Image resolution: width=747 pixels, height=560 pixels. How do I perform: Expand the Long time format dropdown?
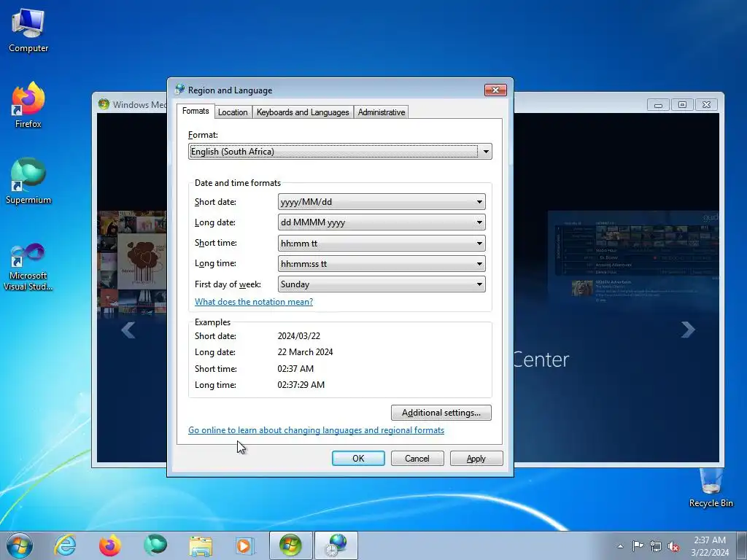coord(382,264)
